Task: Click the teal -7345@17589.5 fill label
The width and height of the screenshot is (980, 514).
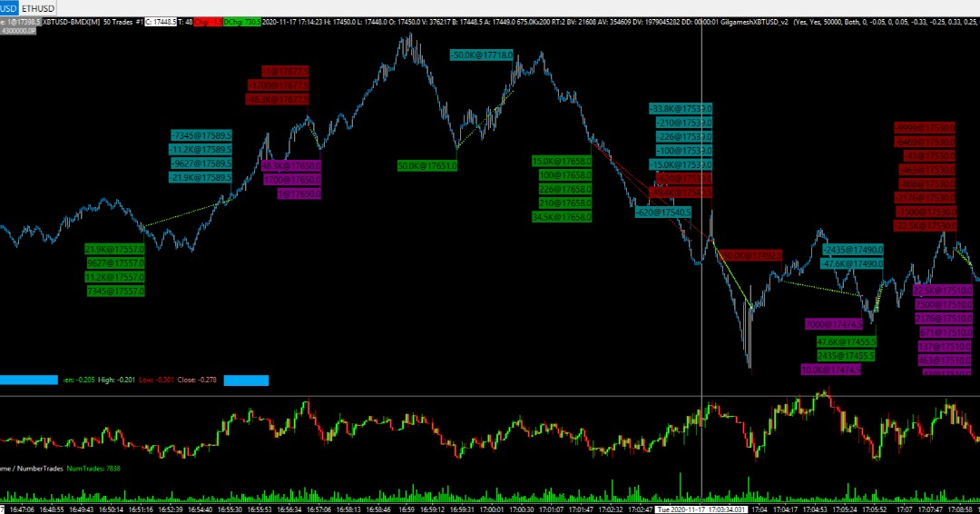Action: [201, 135]
